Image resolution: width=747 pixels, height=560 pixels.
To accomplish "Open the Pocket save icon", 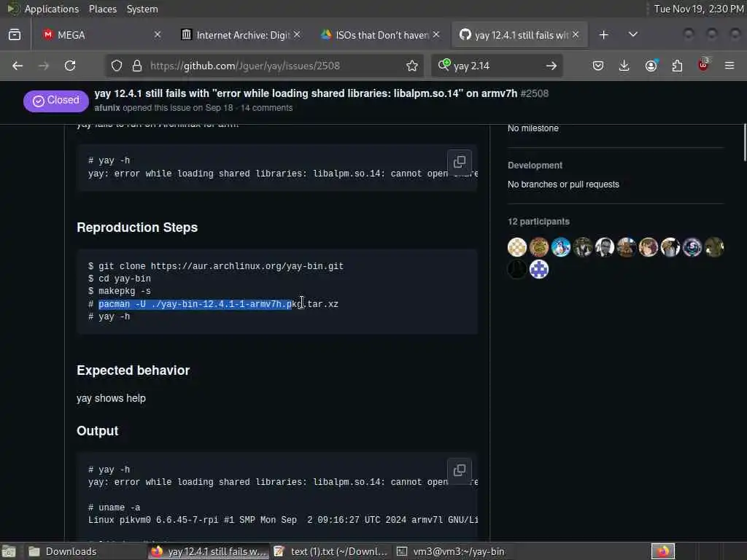I will pos(598,66).
